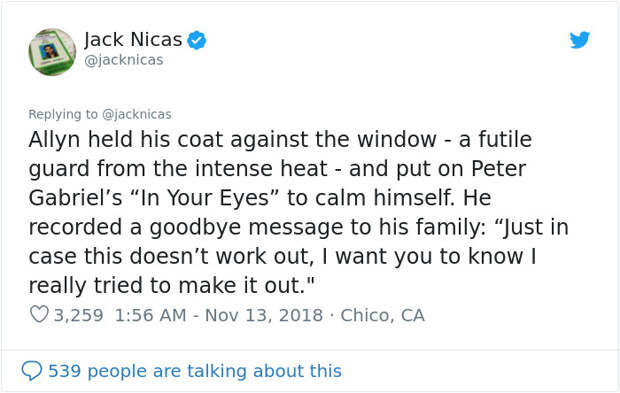Click the "recorded a goodbye message" tweet line

pos(299,227)
